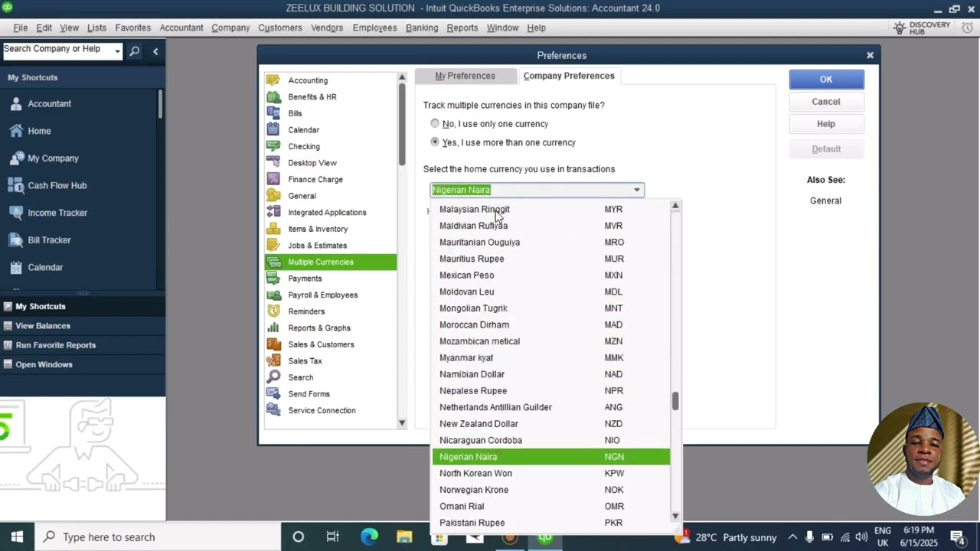Open the Sales Tax icon
Image resolution: width=980 pixels, height=551 pixels.
(273, 361)
